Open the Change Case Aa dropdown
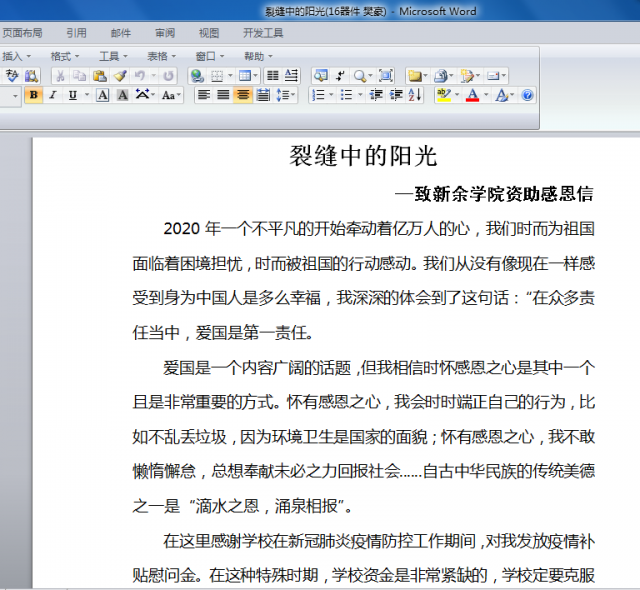The image size is (640, 590). [x=170, y=96]
